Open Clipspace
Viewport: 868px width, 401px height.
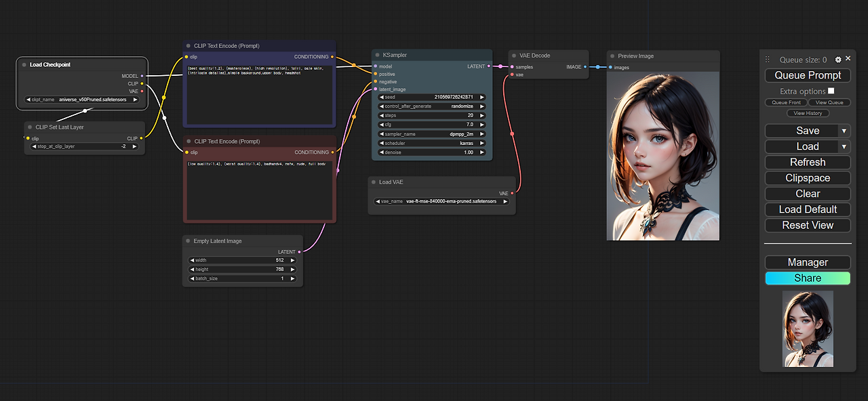pos(808,177)
